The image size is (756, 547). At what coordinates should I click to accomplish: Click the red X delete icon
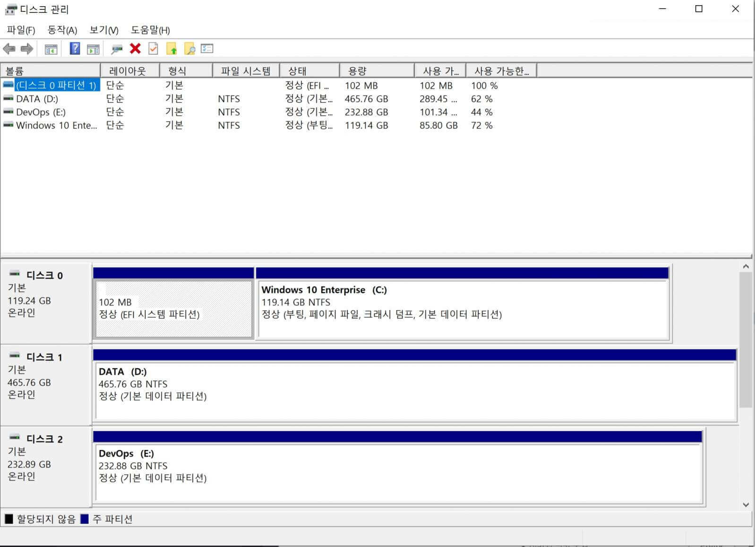point(135,48)
